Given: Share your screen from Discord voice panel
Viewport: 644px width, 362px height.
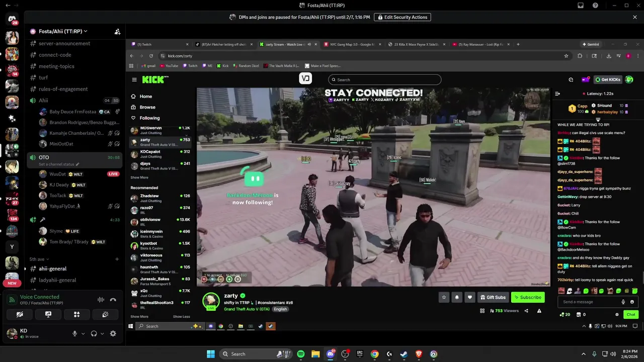Looking at the screenshot, I should pos(48,314).
